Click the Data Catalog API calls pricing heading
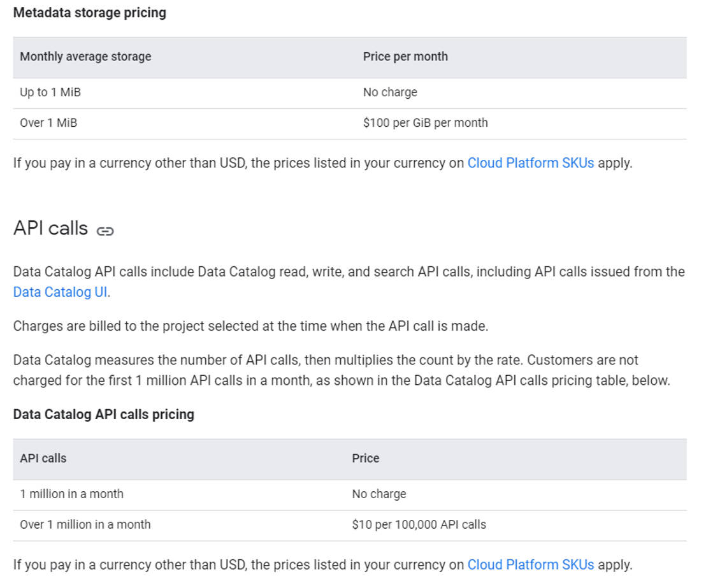 (x=103, y=415)
